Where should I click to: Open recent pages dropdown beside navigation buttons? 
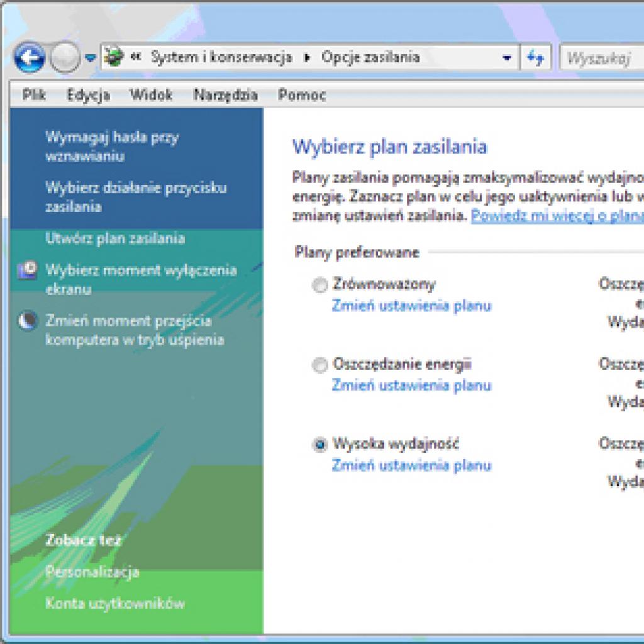pyautogui.click(x=91, y=58)
